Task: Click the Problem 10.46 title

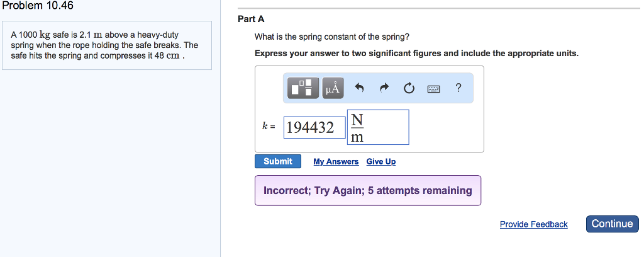Action: [x=38, y=6]
